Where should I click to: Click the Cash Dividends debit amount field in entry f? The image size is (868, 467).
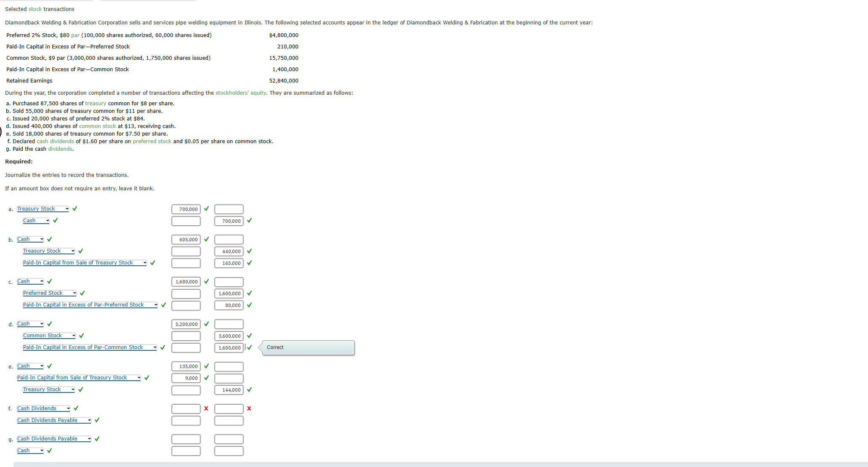[x=186, y=409]
